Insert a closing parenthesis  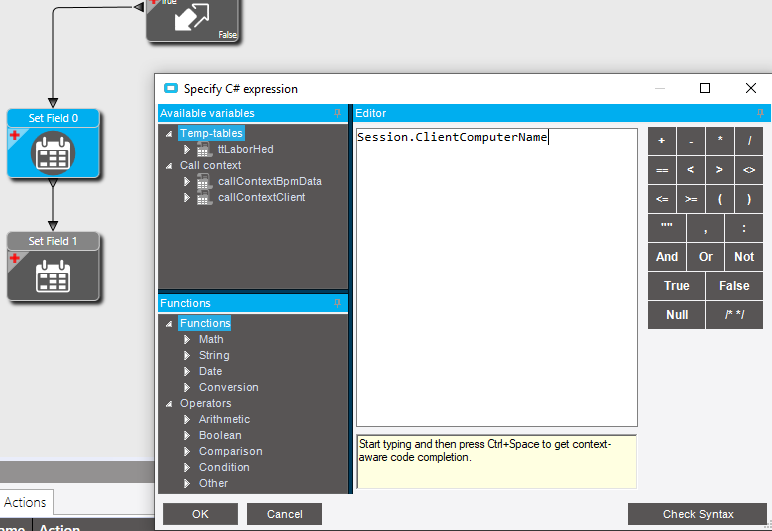pos(749,199)
